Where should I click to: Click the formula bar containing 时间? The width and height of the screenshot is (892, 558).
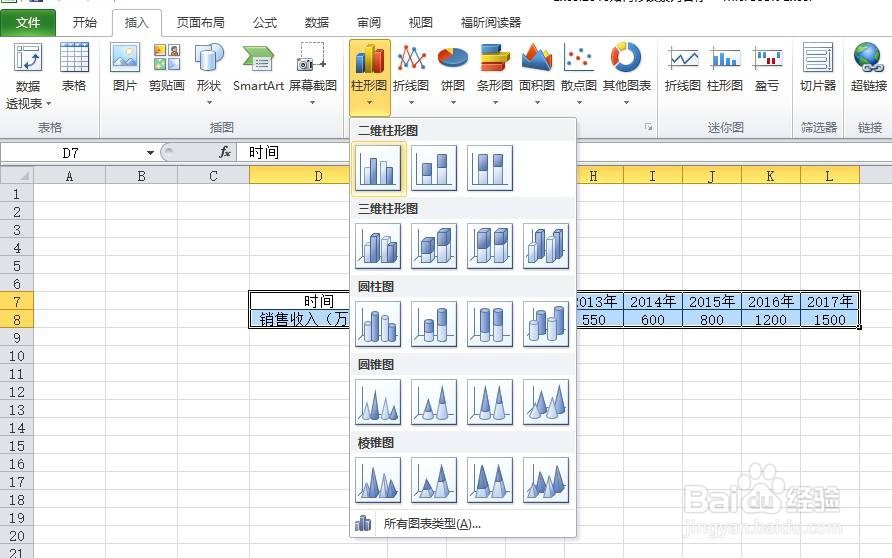(x=563, y=152)
